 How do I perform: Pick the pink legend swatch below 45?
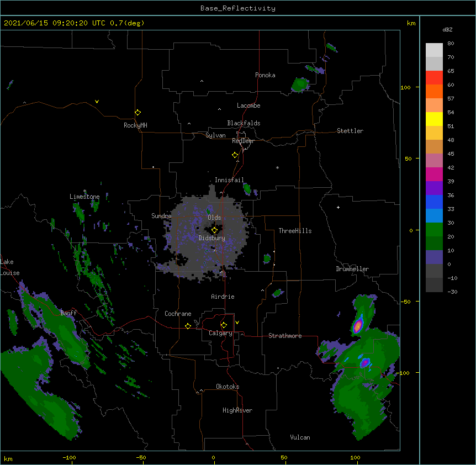click(x=434, y=160)
